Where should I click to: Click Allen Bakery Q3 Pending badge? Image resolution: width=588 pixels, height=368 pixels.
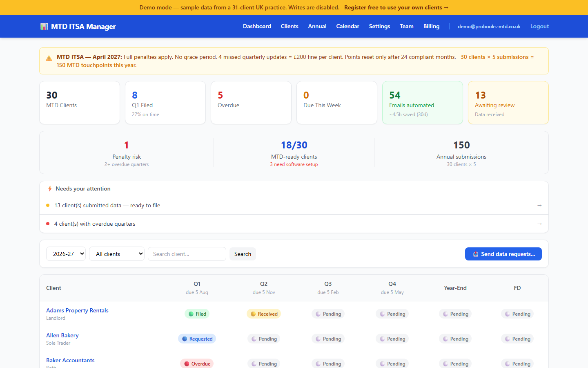click(328, 339)
